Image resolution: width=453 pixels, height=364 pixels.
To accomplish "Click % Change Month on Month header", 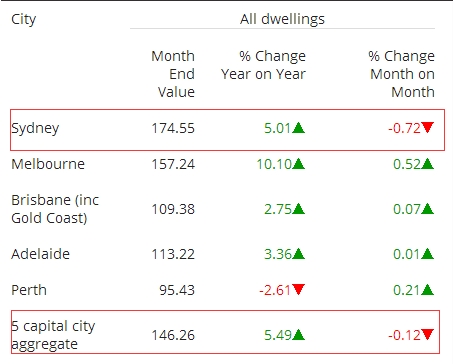I will click(x=402, y=74).
